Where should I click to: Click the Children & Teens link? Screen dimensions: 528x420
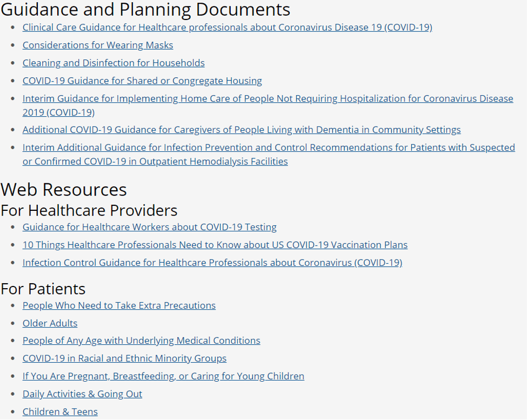(60, 412)
